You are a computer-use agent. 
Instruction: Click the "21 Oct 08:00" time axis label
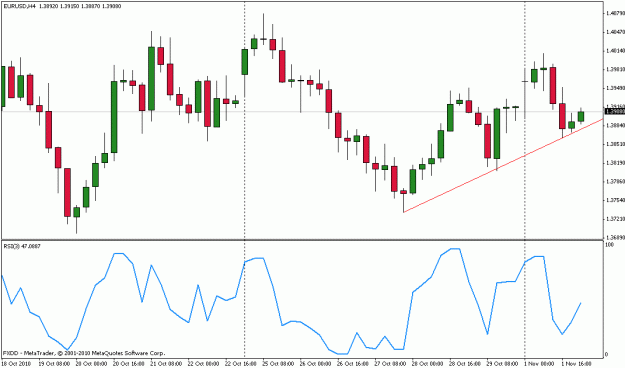click(166, 364)
